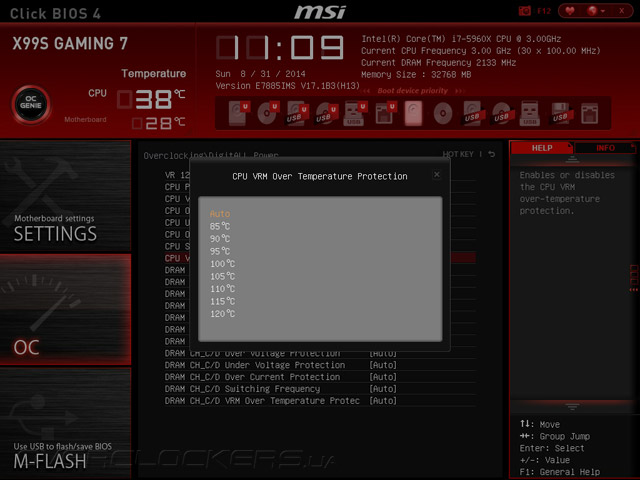The height and width of the screenshot is (480, 640).
Task: Choose 105°C in the protection list
Action: (x=222, y=276)
